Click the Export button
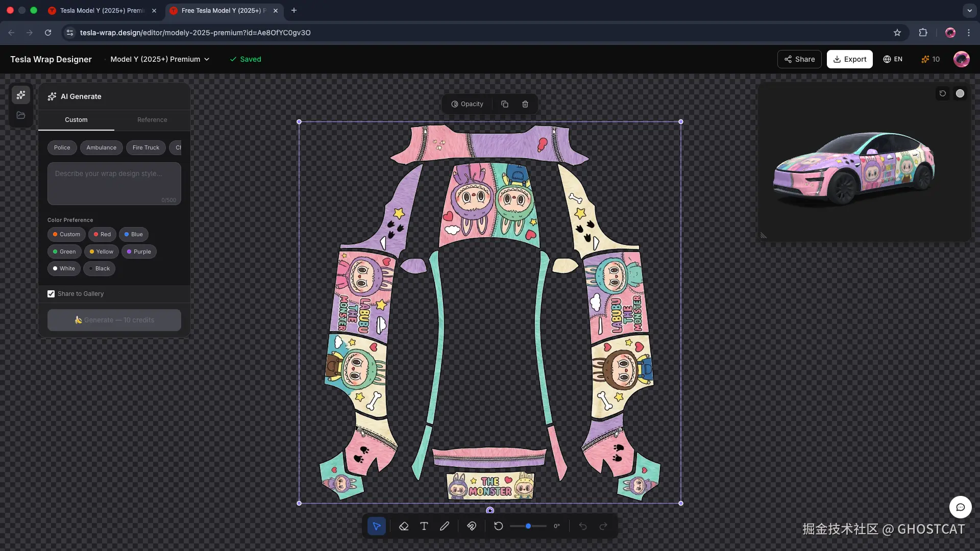Screen dimensions: 980x551 pos(850,59)
